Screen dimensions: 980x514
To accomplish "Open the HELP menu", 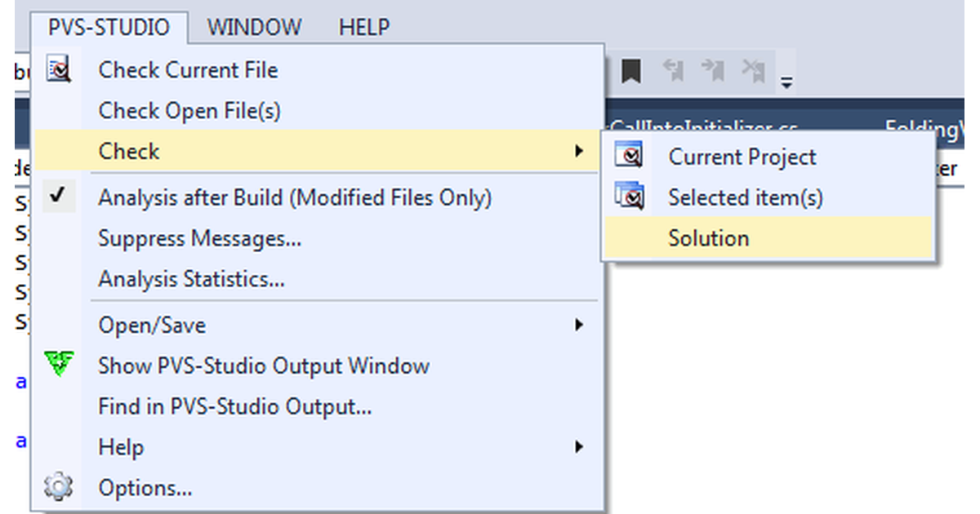I will (363, 27).
